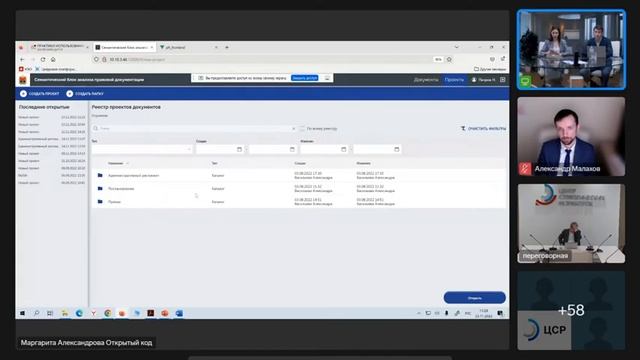Select the top two-person video thumbnail

pos(571,49)
